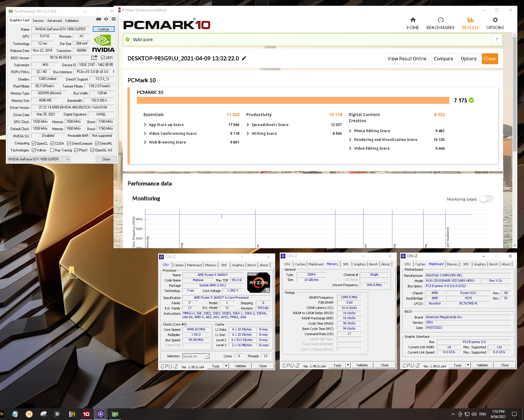The image size is (524, 420).
Task: Switch to GPU-Z Advanced tab
Action: point(54,20)
